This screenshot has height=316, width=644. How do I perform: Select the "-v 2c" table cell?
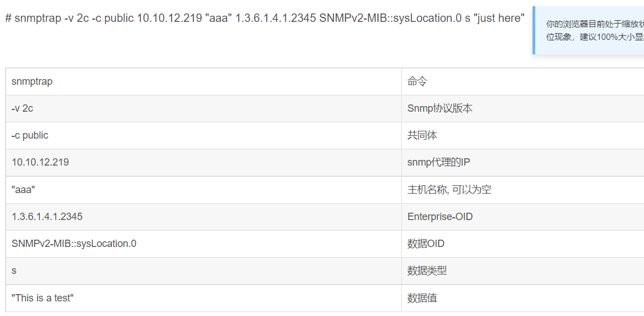point(203,109)
